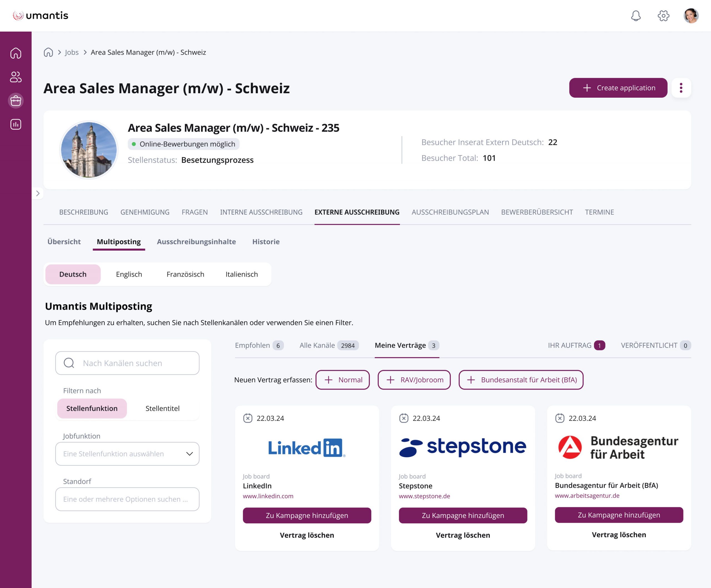The image size is (711, 588).
Task: Click the breadcrumb home icon
Action: click(x=48, y=52)
